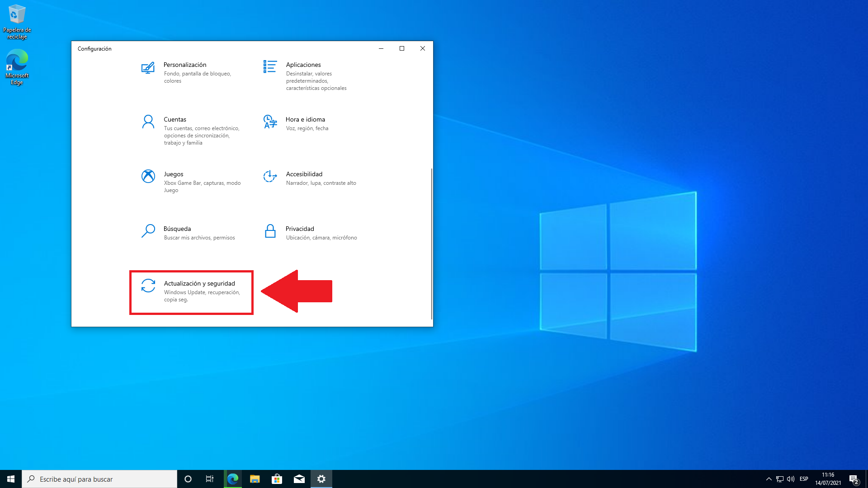Expand hidden system tray icons
Image resolution: width=868 pixels, height=488 pixels.
click(x=769, y=479)
